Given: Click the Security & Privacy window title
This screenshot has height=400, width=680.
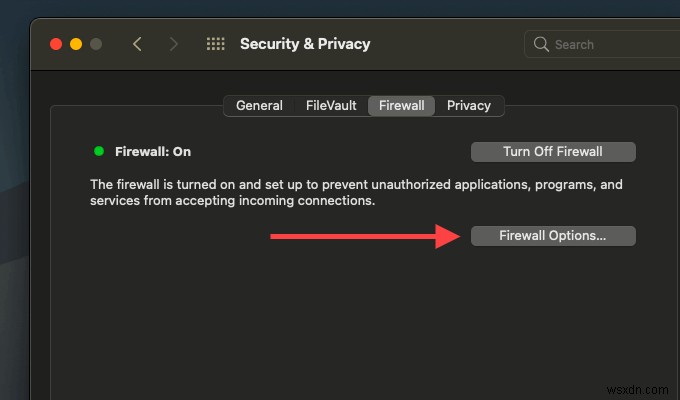Looking at the screenshot, I should coord(305,44).
